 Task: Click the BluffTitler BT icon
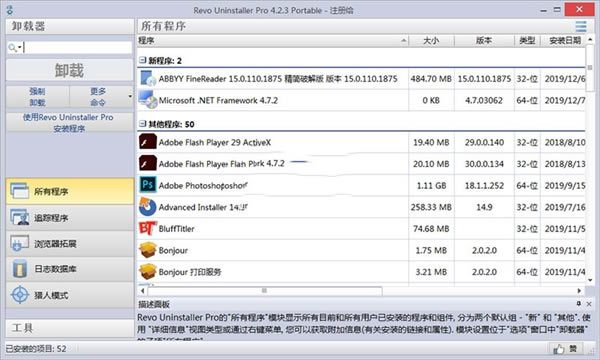148,228
